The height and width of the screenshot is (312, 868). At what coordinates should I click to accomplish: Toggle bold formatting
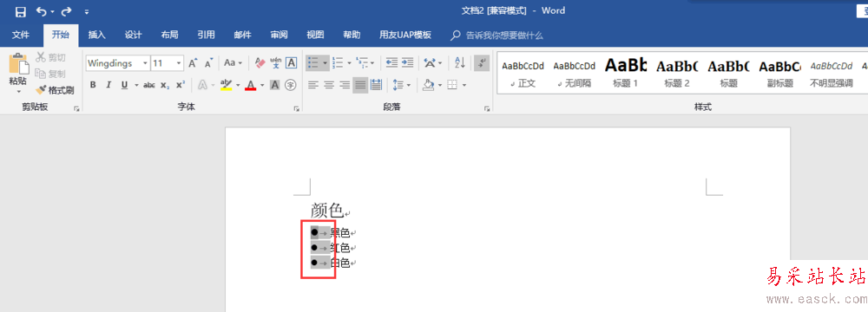(93, 85)
